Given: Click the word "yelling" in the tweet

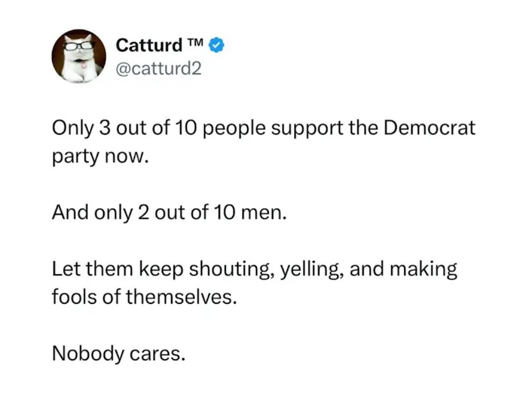Looking at the screenshot, I should pyautogui.click(x=309, y=270).
